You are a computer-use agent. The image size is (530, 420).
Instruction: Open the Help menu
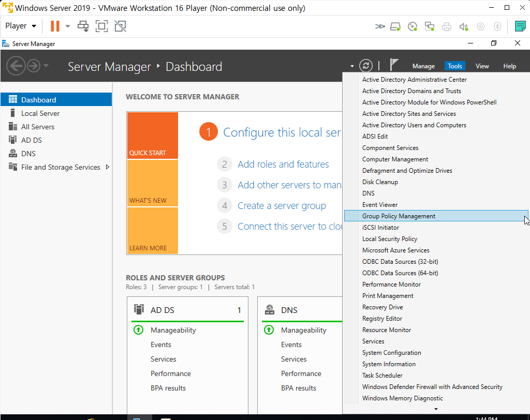pyautogui.click(x=509, y=66)
